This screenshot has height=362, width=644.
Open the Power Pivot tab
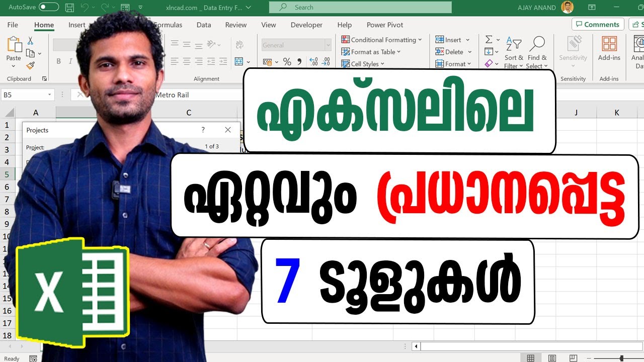[385, 25]
